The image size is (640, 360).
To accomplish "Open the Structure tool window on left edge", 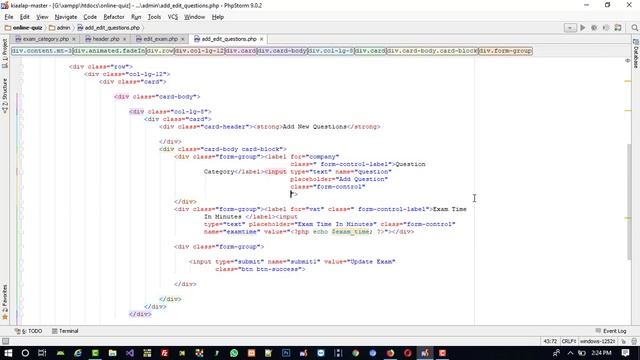I will click(x=5, y=96).
